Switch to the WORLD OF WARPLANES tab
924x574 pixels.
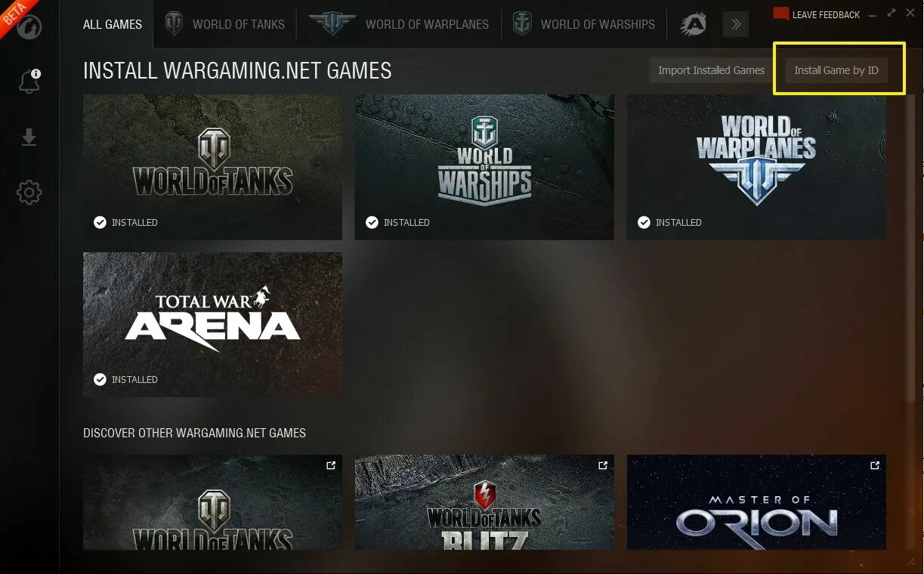coord(399,24)
